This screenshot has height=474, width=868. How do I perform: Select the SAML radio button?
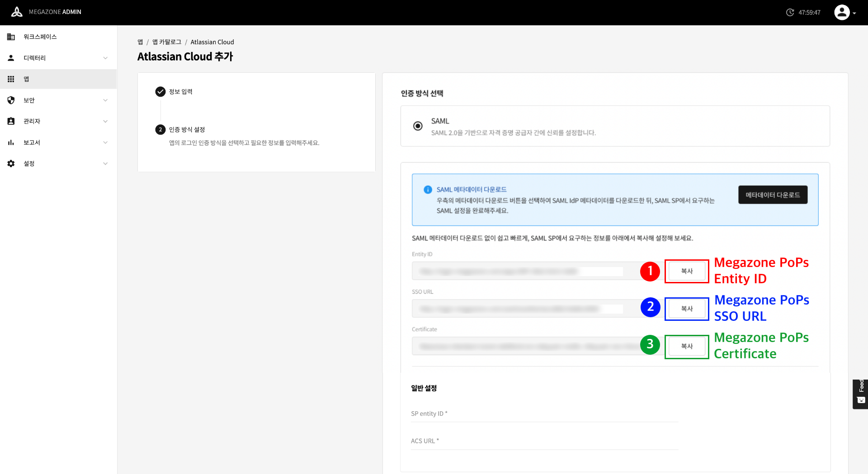pos(418,126)
